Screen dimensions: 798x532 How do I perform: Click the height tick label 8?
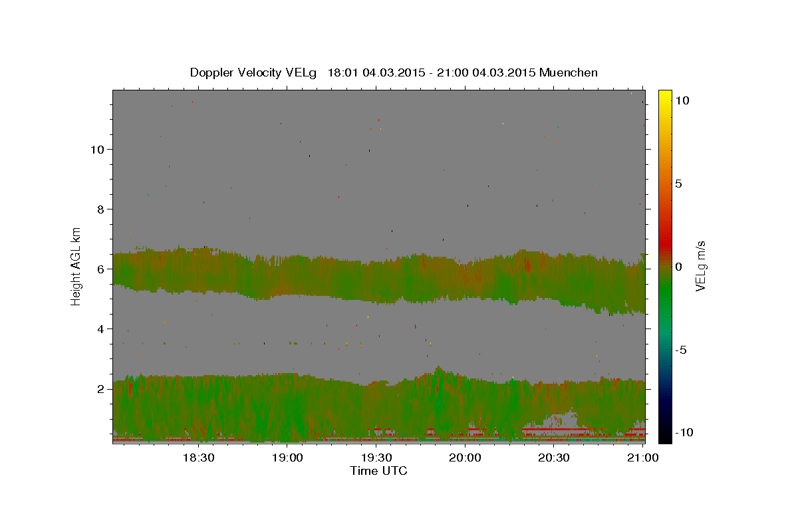coord(100,209)
